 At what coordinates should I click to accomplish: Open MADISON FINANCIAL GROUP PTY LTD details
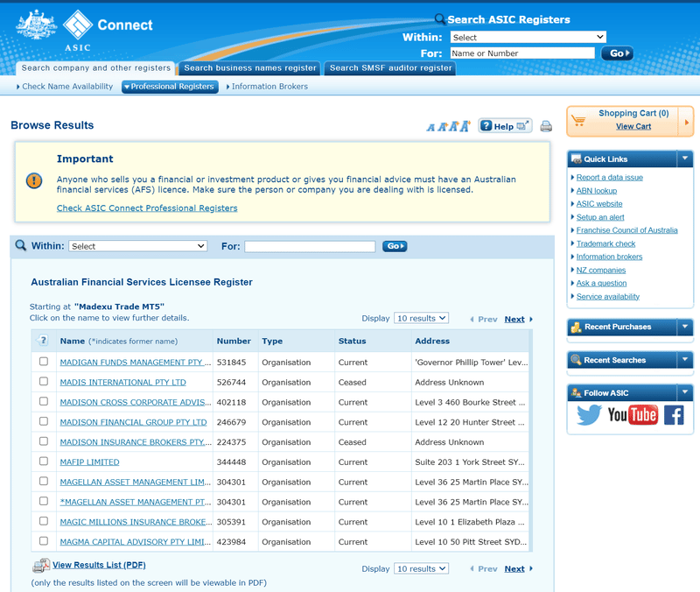pyautogui.click(x=133, y=422)
